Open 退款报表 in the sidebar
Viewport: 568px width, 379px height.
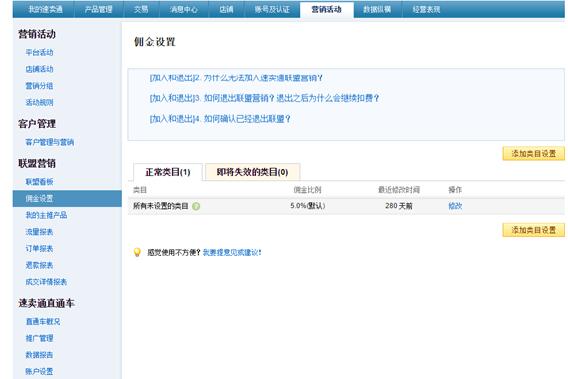39,265
